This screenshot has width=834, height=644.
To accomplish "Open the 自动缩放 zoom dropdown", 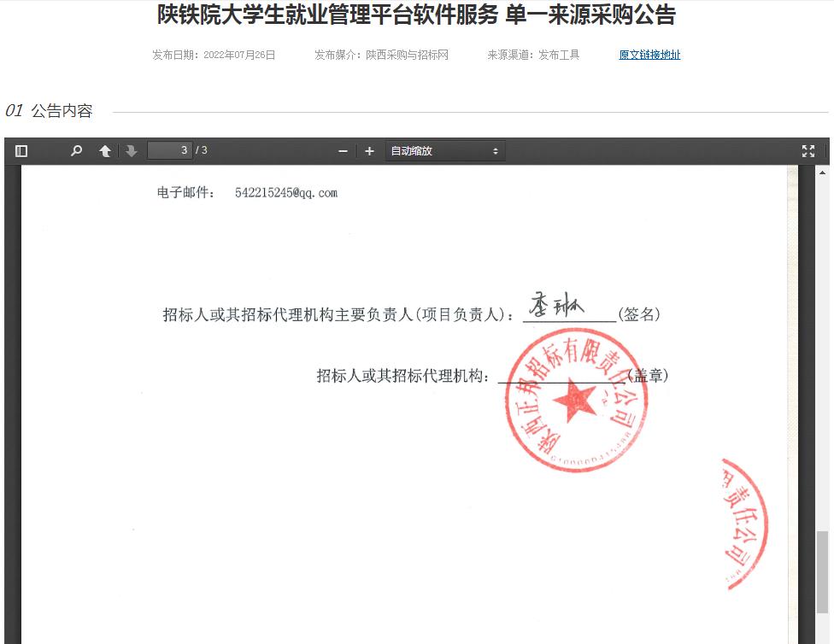I will click(x=444, y=151).
